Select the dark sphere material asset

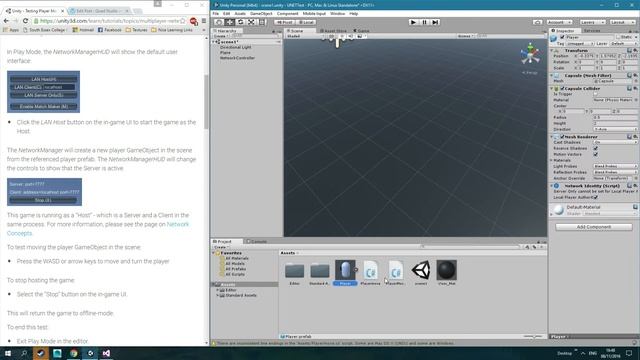(x=446, y=272)
